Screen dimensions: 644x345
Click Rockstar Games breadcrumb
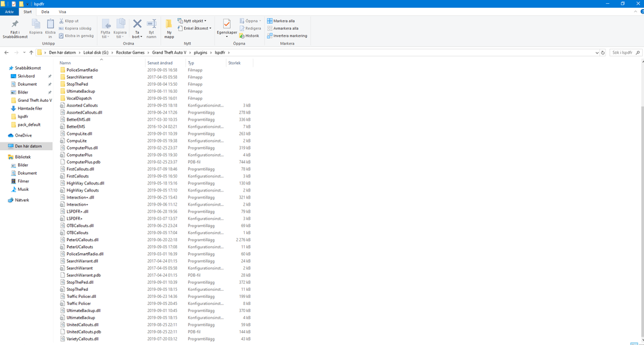point(131,53)
